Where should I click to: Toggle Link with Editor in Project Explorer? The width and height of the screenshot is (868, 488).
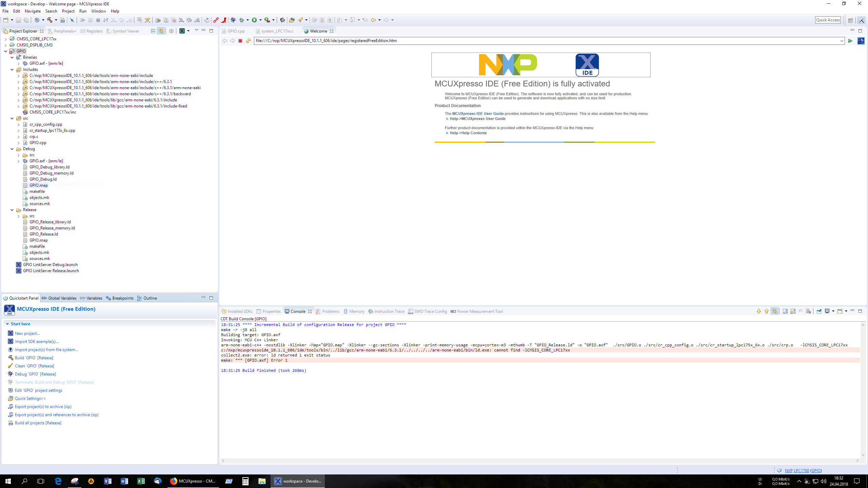(x=161, y=31)
